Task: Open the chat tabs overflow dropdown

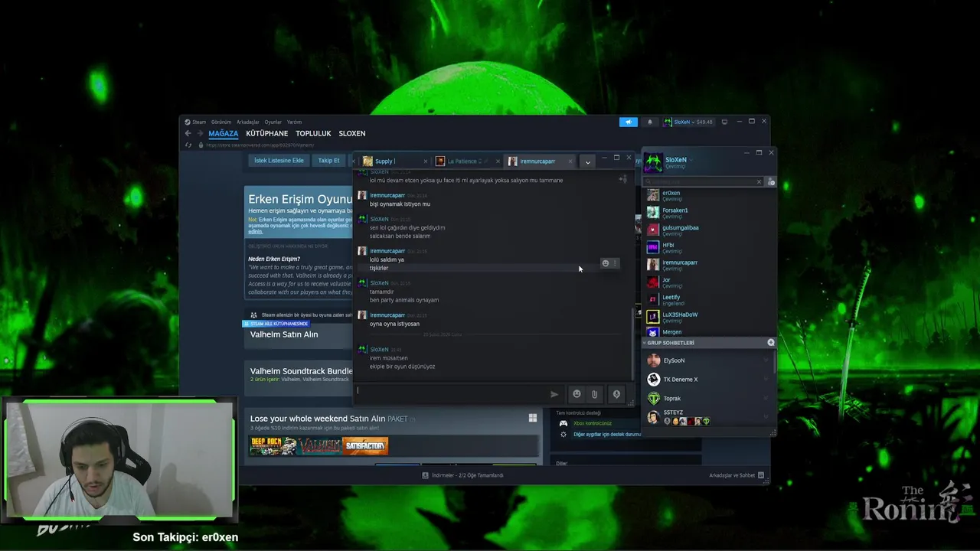Action: tap(587, 161)
